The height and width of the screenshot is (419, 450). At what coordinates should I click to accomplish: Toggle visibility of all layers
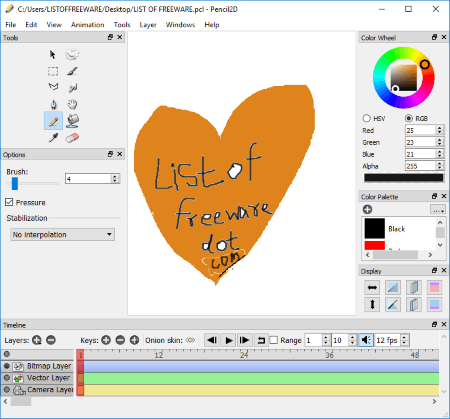[x=7, y=354]
